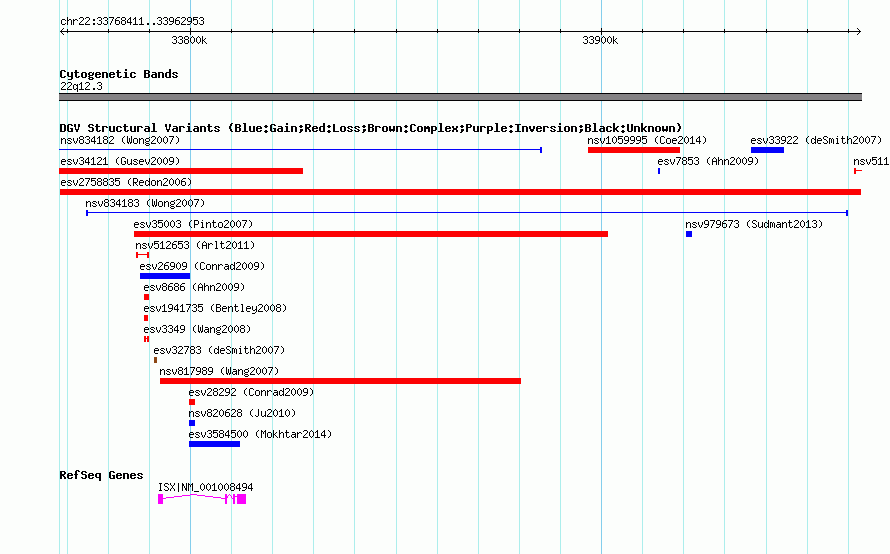Click esv3349 (Wang2008) label
This screenshot has width=890, height=554.
(x=197, y=329)
